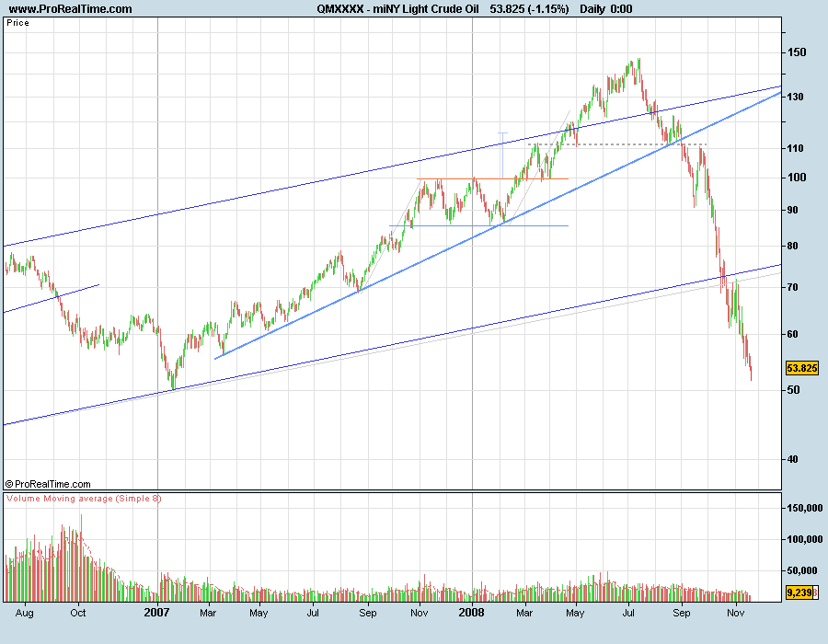Click the Mar label after 2008
This screenshot has width=828, height=644.
point(524,613)
